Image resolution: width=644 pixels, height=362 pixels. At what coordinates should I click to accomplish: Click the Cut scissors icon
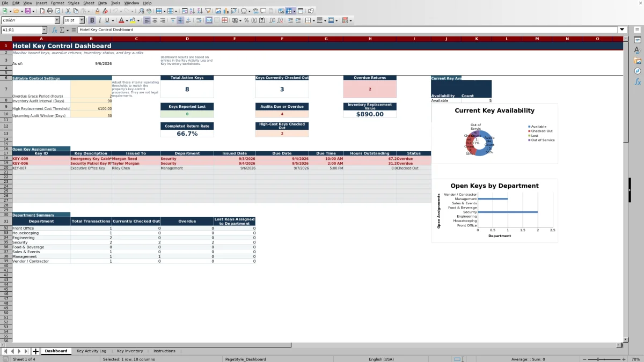68,11
